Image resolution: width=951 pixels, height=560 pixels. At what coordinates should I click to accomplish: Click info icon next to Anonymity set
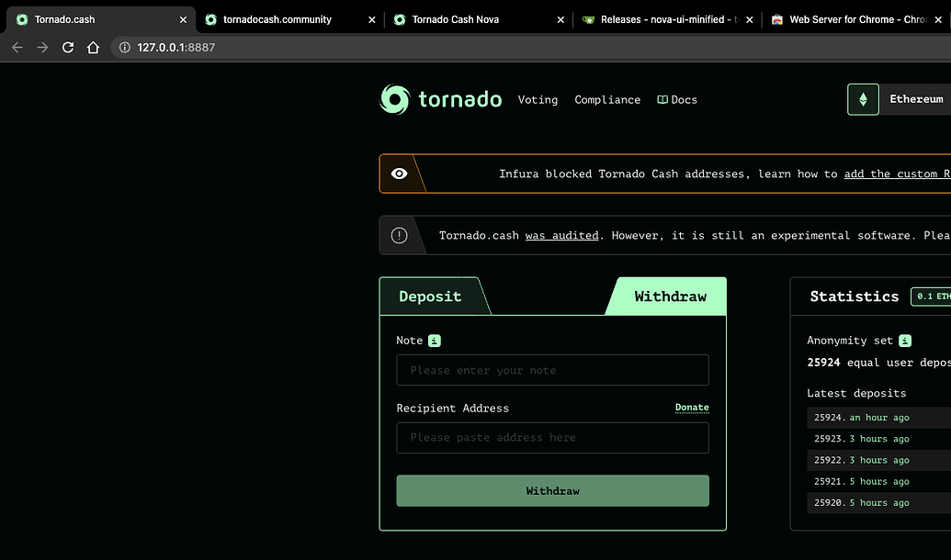coord(905,341)
